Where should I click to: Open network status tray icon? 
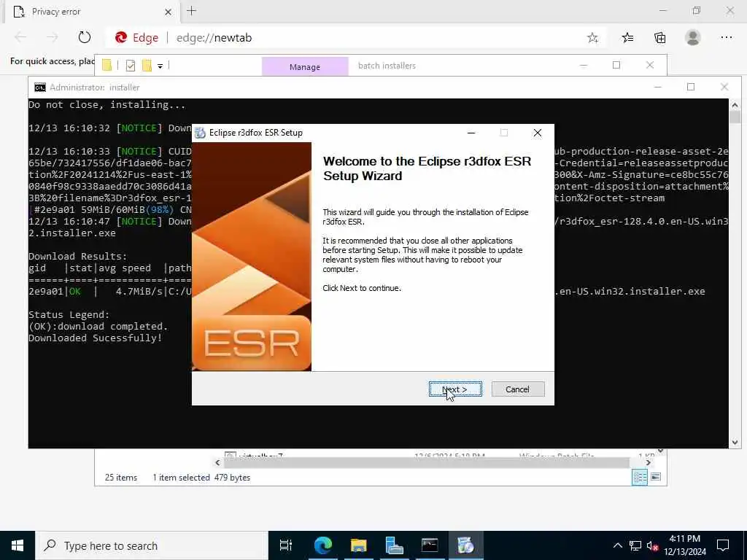coord(635,545)
